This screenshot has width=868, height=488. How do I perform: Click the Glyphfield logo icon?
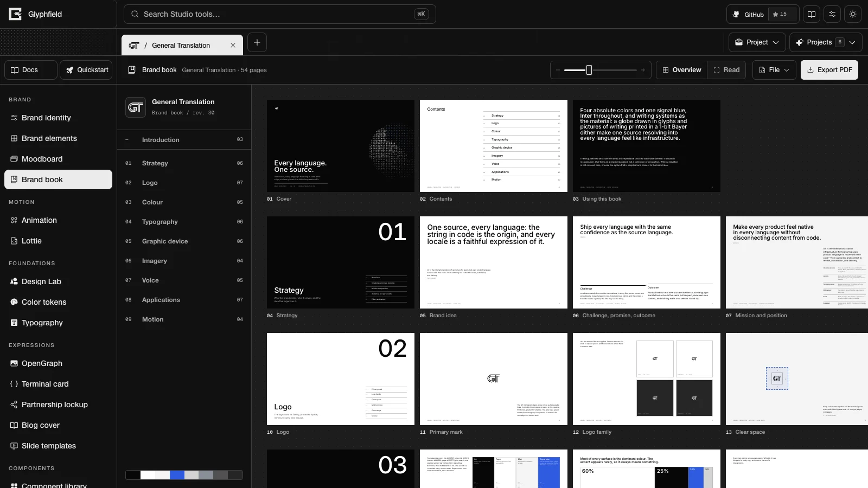tap(15, 14)
